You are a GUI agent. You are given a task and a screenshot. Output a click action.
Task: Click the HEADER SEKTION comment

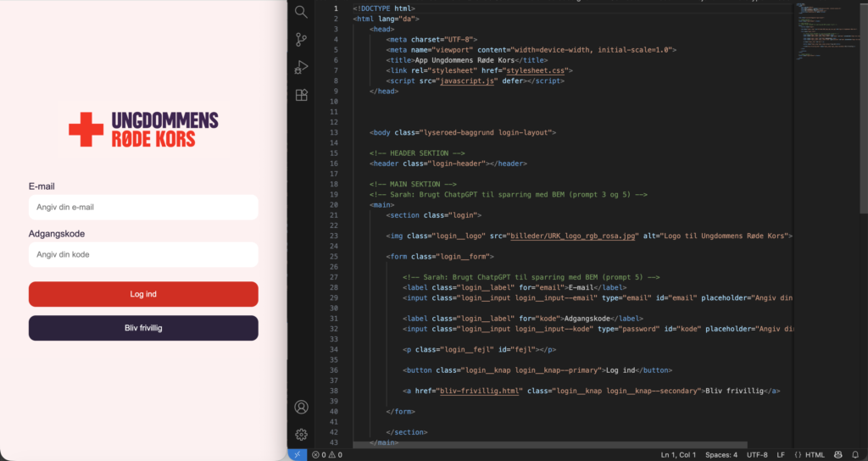(417, 153)
